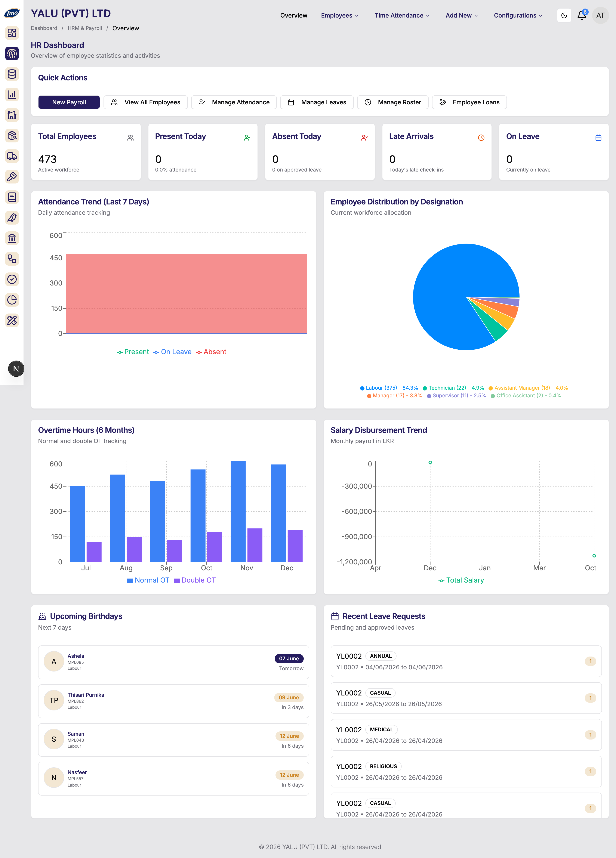The width and height of the screenshot is (616, 858).
Task: Open the package search sidebar icon
Action: (x=12, y=135)
